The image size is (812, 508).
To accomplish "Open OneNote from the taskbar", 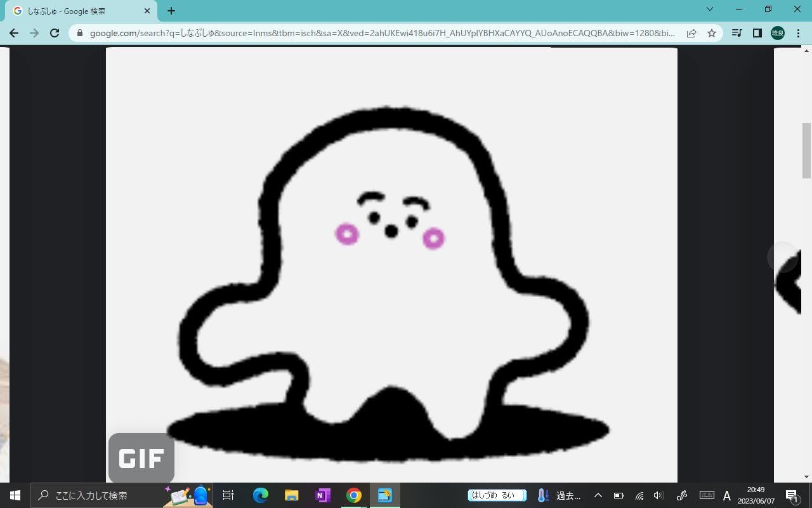I will (x=323, y=495).
